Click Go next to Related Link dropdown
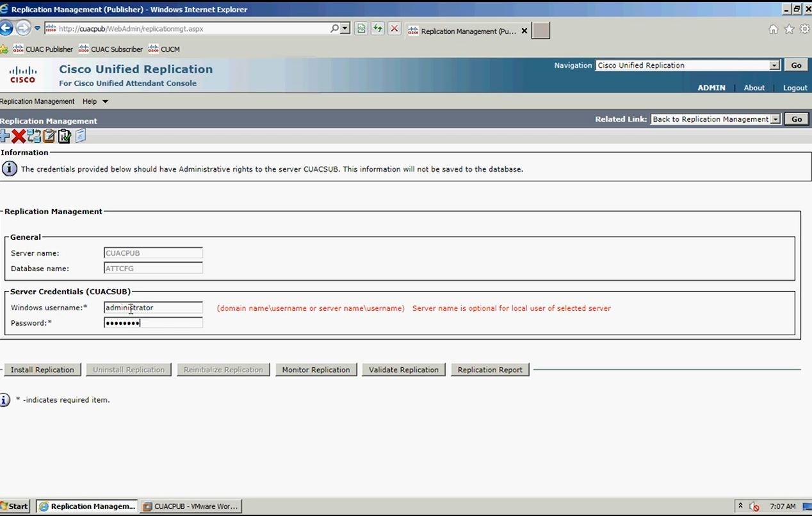 click(797, 119)
